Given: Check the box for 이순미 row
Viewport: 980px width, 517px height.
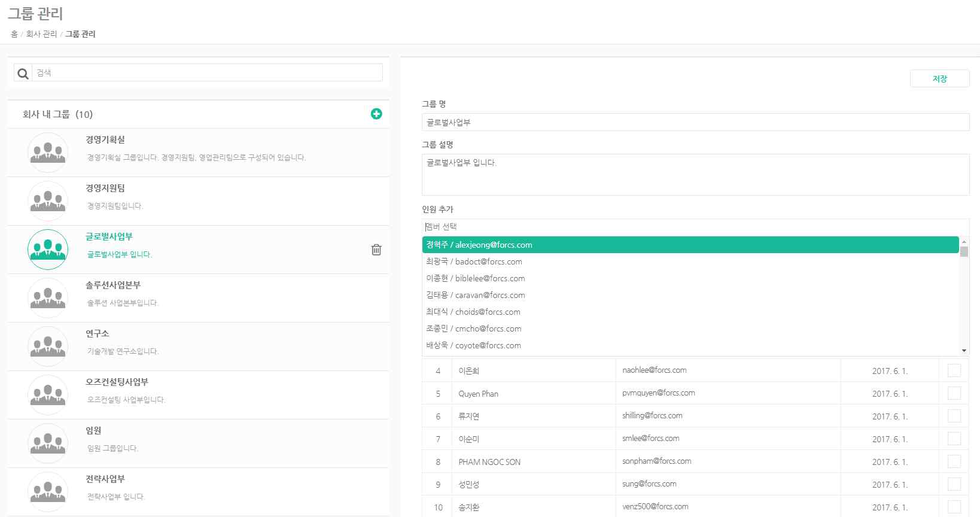Looking at the screenshot, I should [954, 439].
